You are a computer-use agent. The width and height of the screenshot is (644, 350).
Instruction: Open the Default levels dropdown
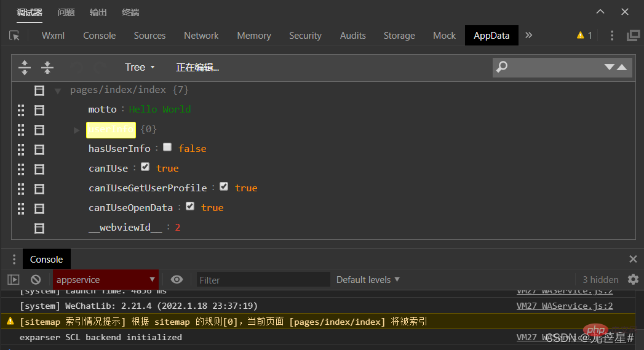(x=368, y=280)
